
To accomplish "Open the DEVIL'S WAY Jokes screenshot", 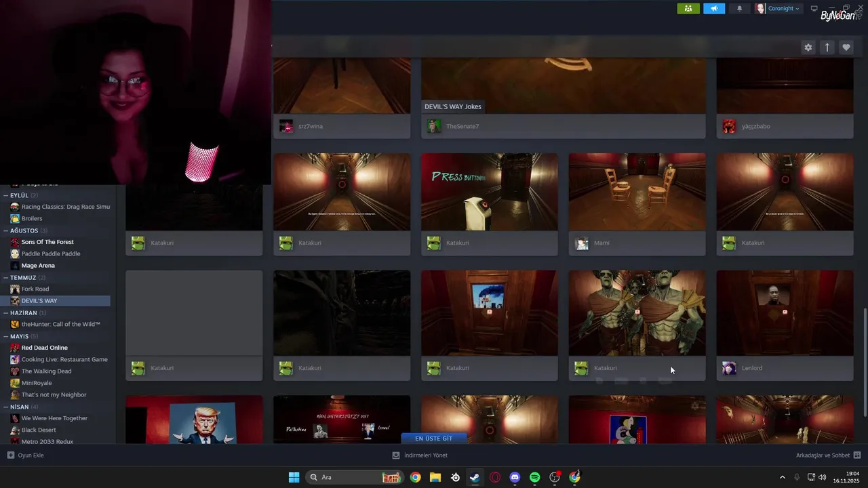I will pos(563,86).
